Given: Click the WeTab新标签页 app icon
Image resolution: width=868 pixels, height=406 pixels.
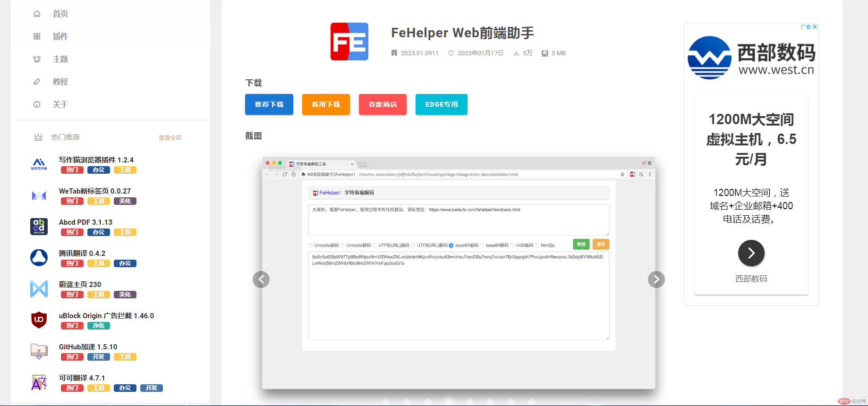Looking at the screenshot, I should 39,195.
